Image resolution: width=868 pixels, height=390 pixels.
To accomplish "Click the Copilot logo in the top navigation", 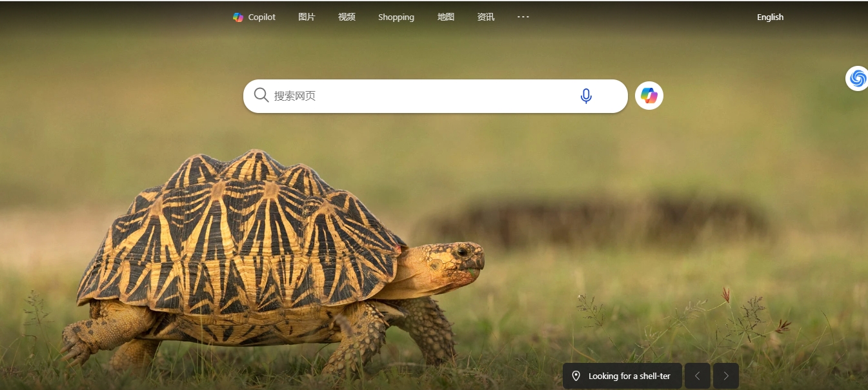I will pyautogui.click(x=238, y=17).
